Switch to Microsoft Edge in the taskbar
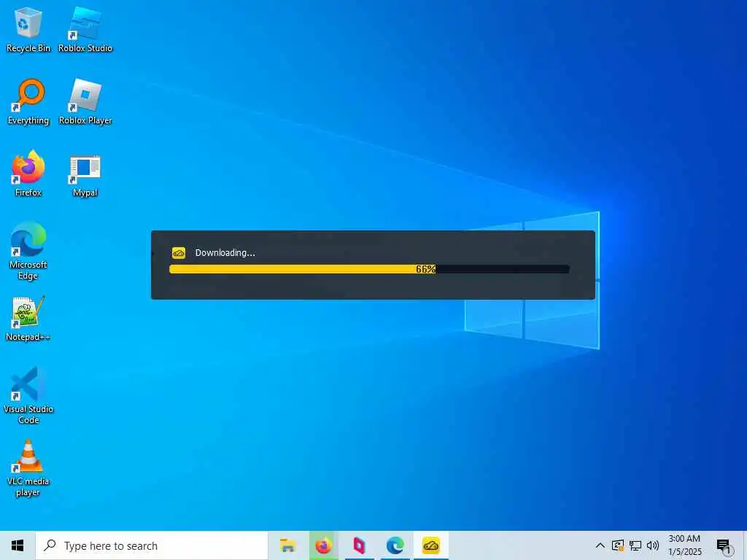 pos(395,545)
